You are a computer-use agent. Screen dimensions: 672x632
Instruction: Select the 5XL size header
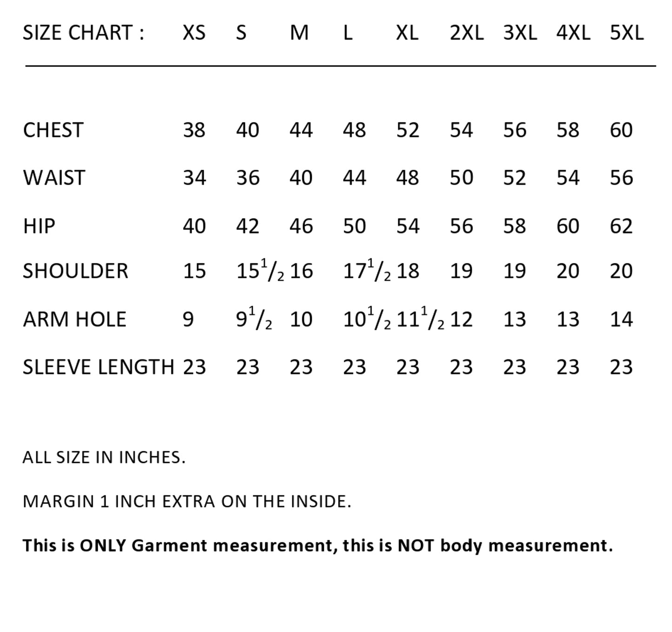pos(626,33)
